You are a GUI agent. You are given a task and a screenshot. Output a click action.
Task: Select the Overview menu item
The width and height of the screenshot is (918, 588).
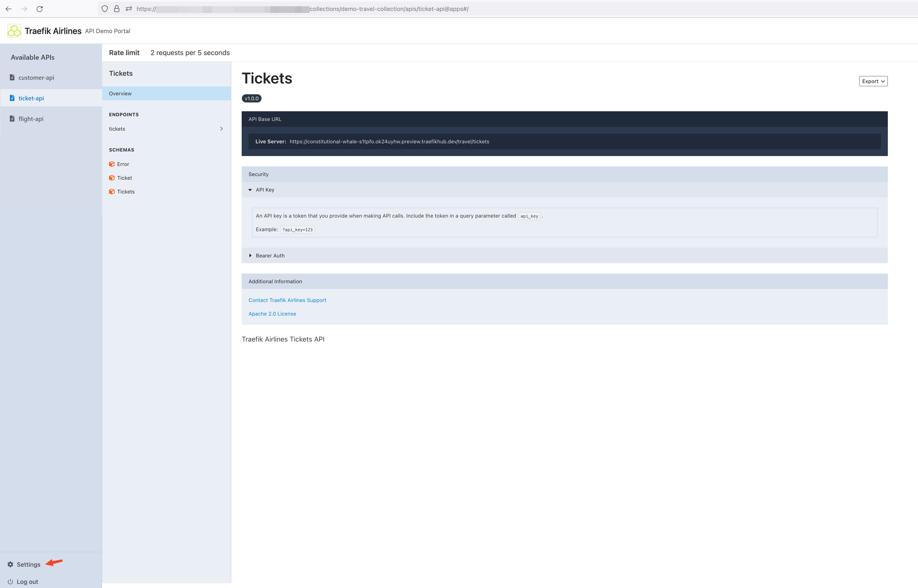click(x=120, y=94)
